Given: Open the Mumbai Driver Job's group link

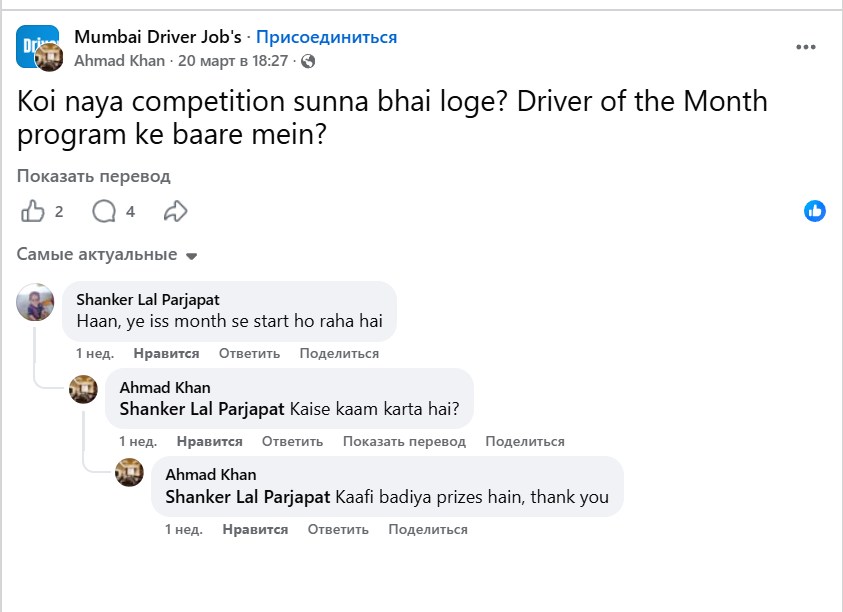Looking at the screenshot, I should click(x=158, y=37).
